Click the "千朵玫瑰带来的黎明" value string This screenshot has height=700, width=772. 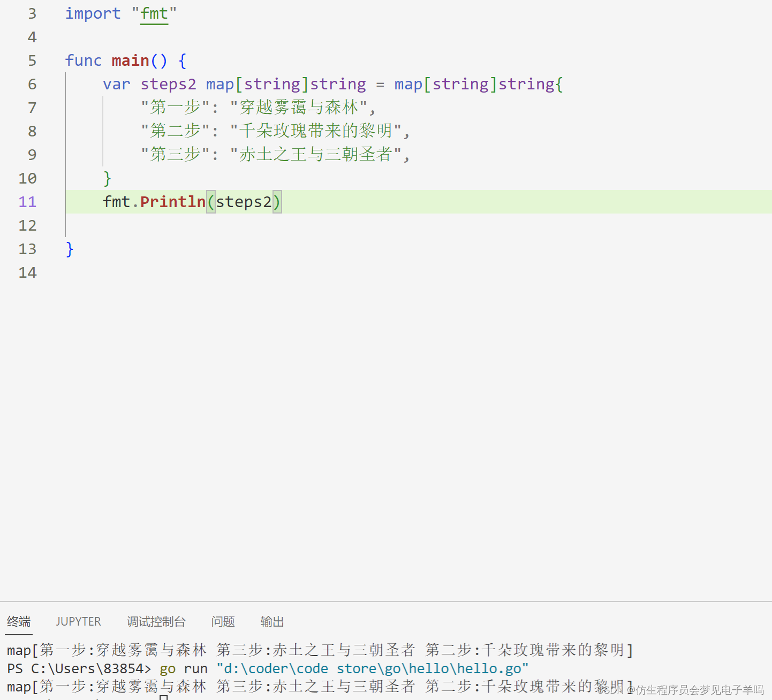coord(316,131)
